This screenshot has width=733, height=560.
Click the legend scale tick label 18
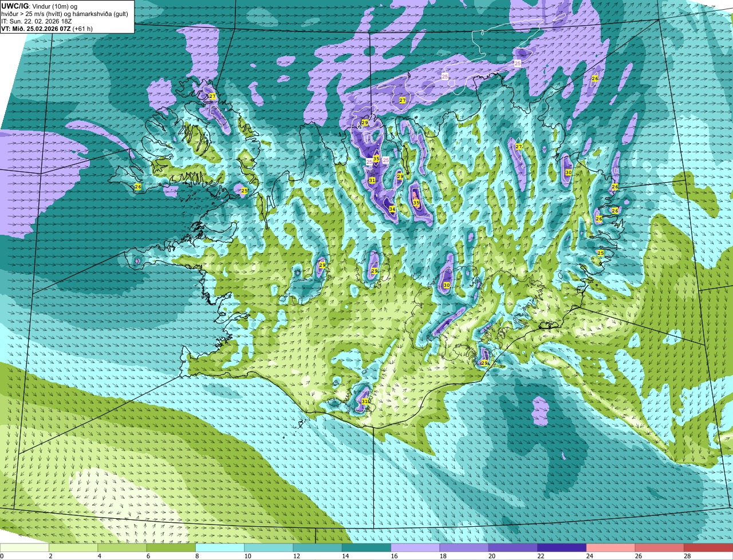click(443, 556)
